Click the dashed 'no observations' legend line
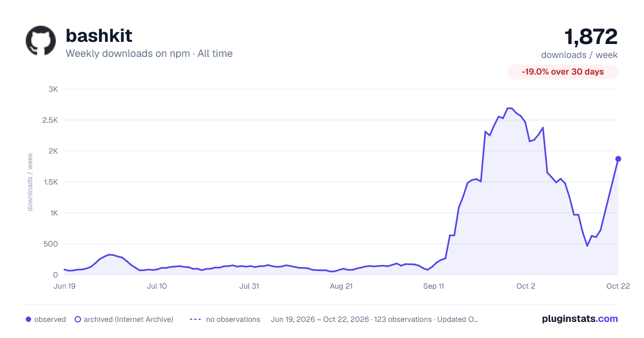644x338 pixels. click(195, 319)
